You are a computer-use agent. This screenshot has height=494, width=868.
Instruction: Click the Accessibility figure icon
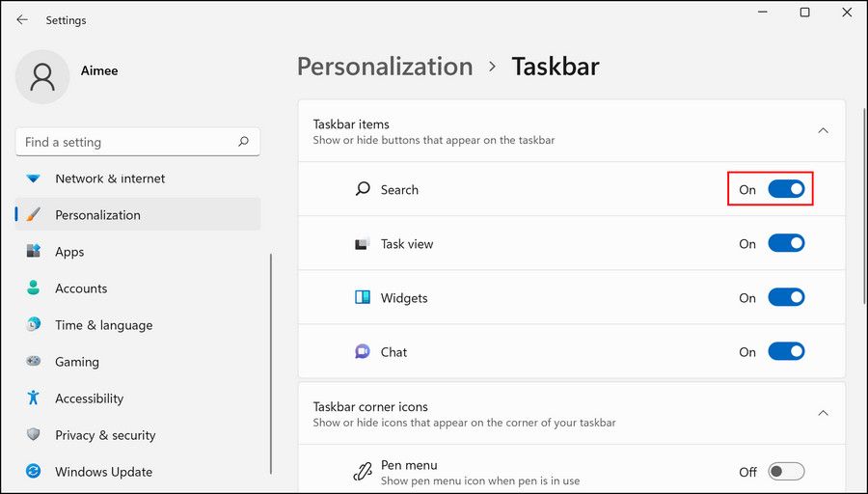34,398
